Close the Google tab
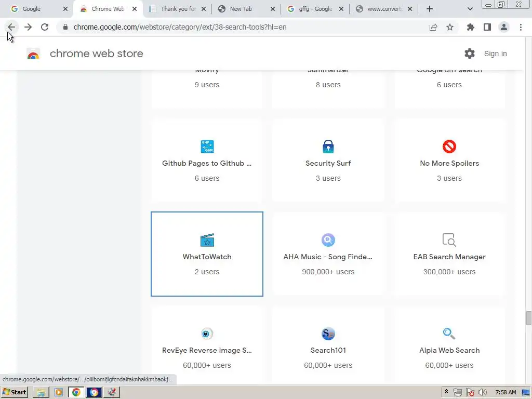Viewport: 532px width, 399px height. coord(65,9)
